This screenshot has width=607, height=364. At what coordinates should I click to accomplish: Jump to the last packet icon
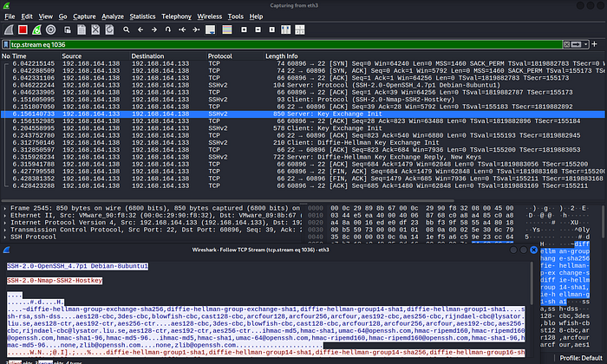[x=196, y=29]
